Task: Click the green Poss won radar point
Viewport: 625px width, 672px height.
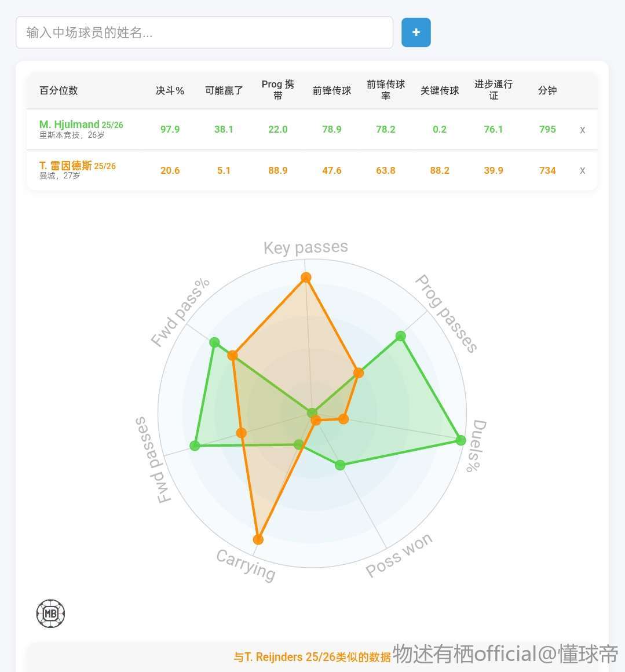Action: pyautogui.click(x=340, y=465)
